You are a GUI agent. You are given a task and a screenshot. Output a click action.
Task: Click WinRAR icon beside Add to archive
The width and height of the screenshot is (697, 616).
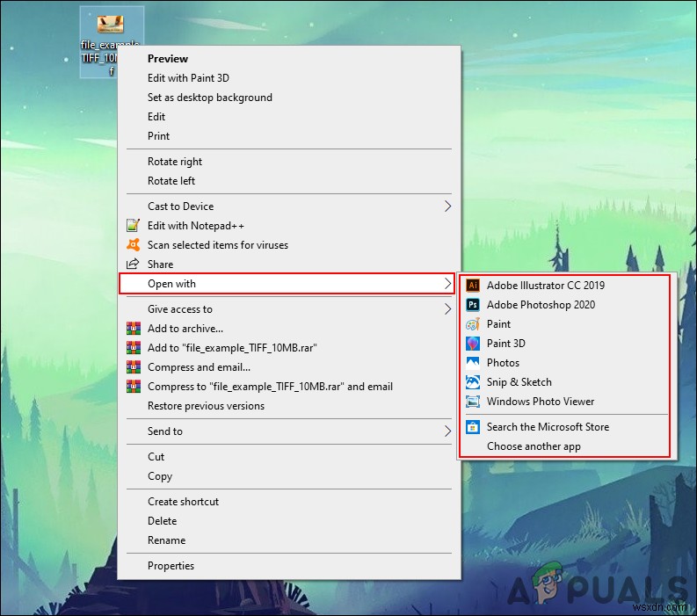(134, 329)
